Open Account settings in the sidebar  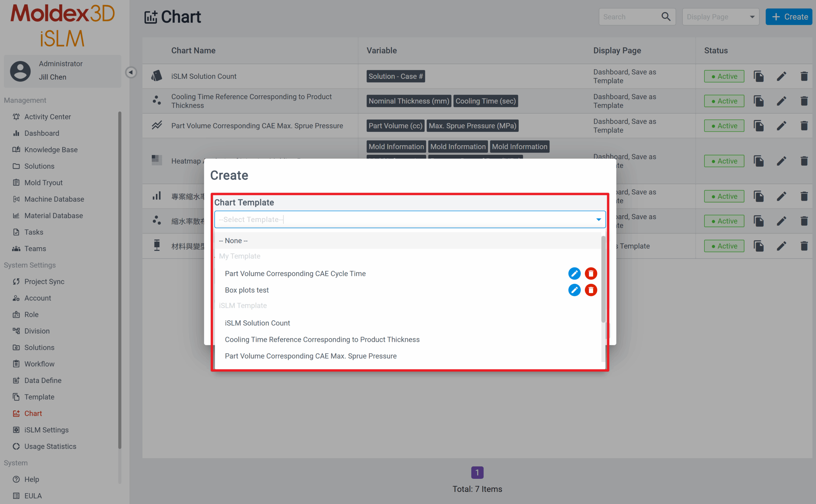(38, 298)
